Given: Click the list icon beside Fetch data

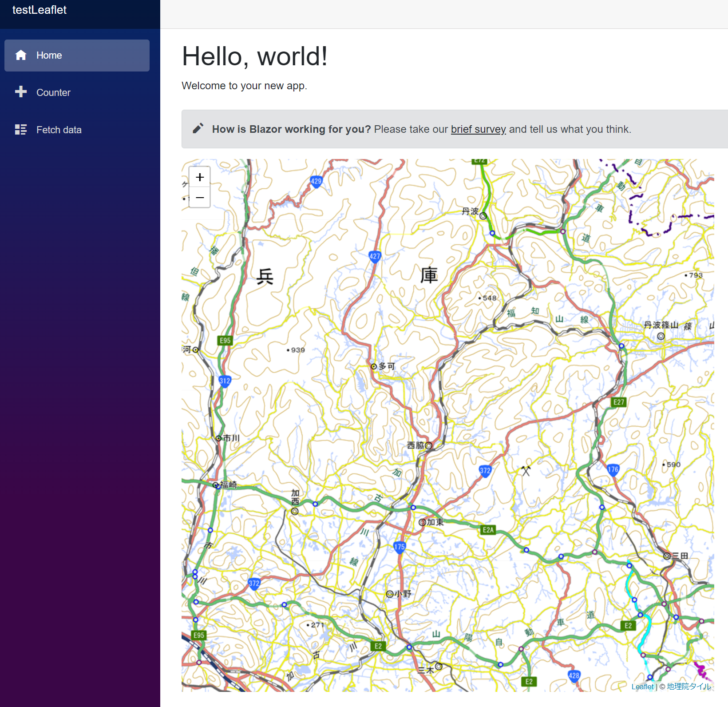Looking at the screenshot, I should (x=21, y=129).
